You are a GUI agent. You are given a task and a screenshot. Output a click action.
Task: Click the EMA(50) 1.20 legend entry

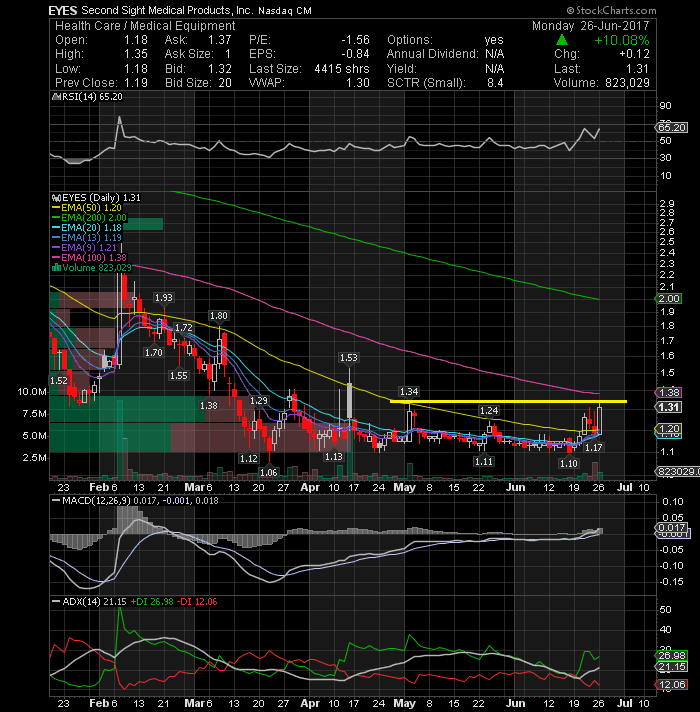tap(87, 208)
